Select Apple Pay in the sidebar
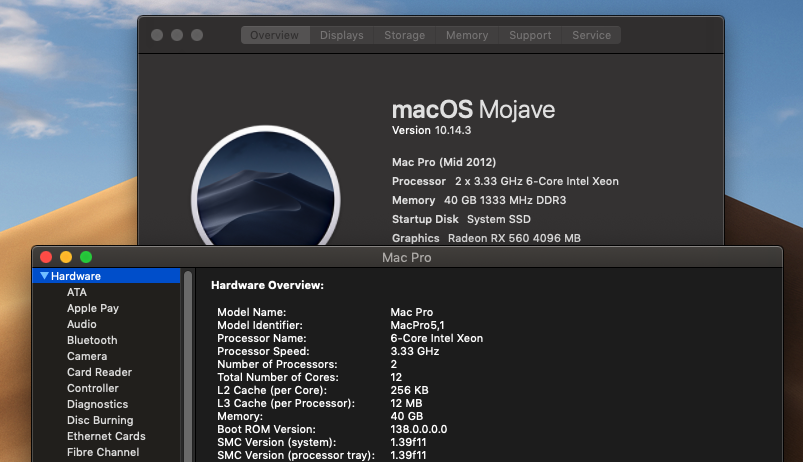Image resolution: width=803 pixels, height=462 pixels. tap(93, 308)
